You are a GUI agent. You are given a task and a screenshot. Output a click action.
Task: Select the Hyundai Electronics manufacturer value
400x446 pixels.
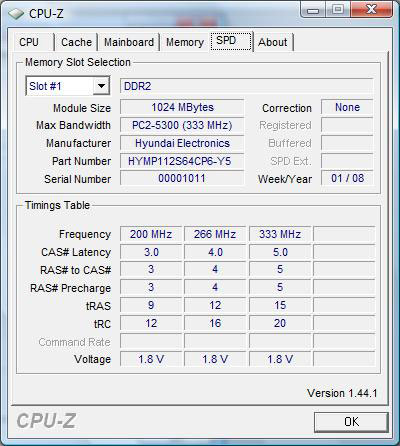pos(182,143)
